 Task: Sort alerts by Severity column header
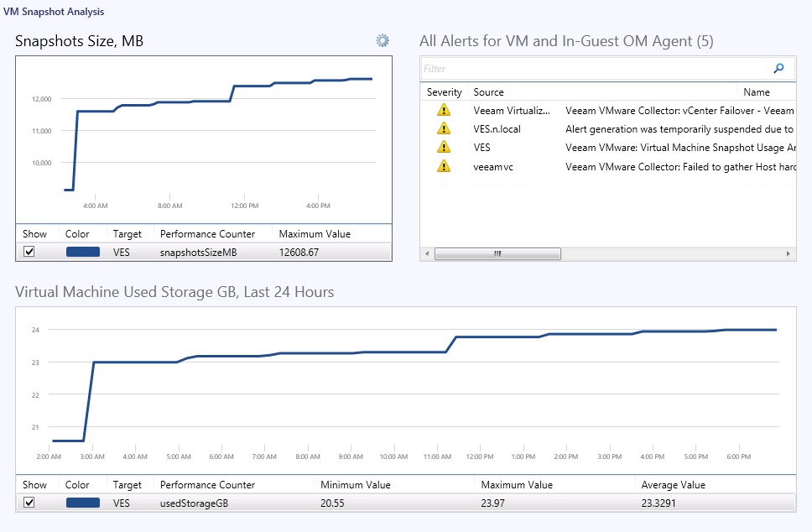[444, 92]
